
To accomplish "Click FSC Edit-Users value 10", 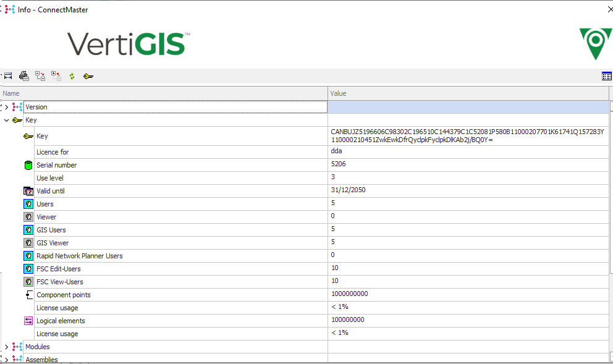I will tap(335, 268).
